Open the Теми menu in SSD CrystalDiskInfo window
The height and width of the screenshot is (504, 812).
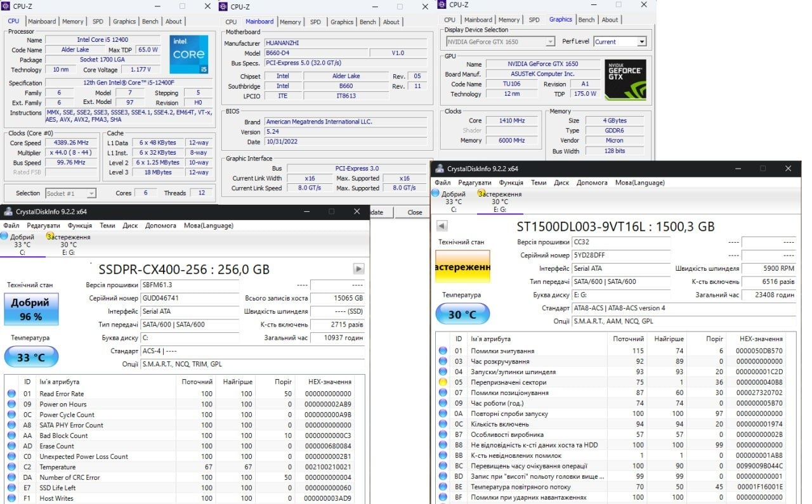click(107, 226)
